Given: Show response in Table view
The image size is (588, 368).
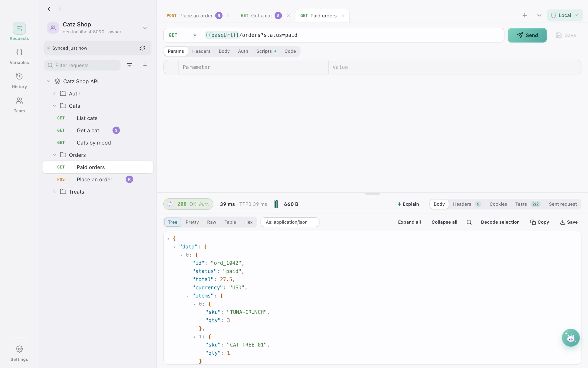Looking at the screenshot, I should tap(230, 222).
